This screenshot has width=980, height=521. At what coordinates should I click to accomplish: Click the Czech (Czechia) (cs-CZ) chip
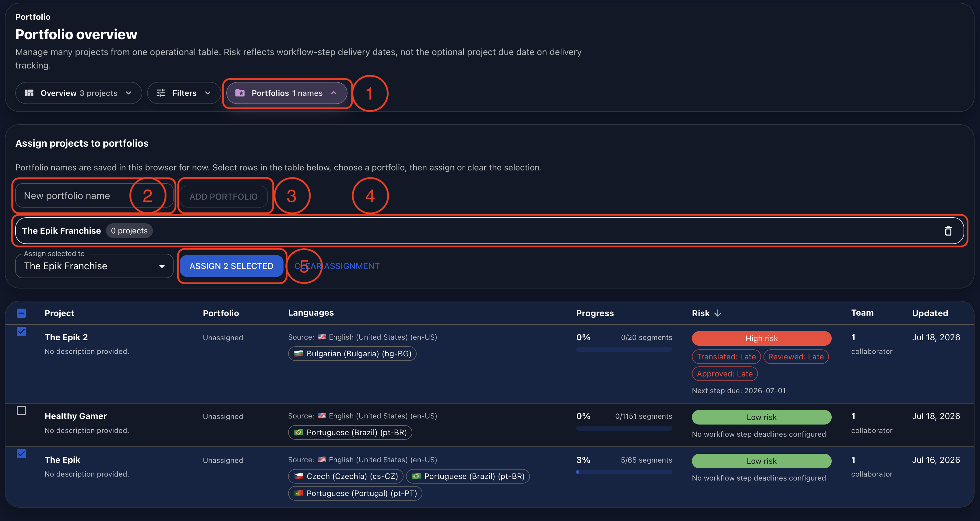coord(345,477)
